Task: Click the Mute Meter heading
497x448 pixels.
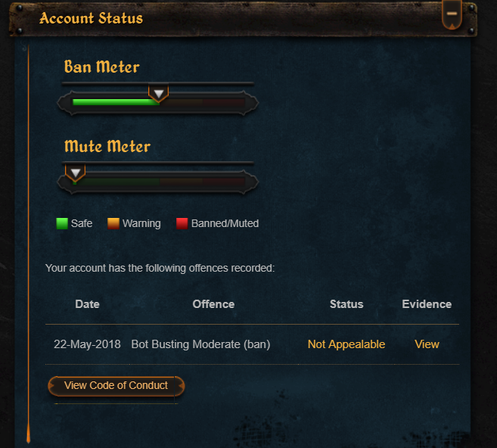Action: click(107, 146)
